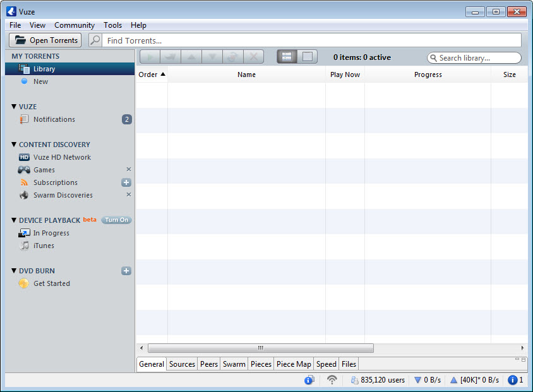Open the Tools menu
Viewport: 533px width, 392px height.
pos(112,25)
